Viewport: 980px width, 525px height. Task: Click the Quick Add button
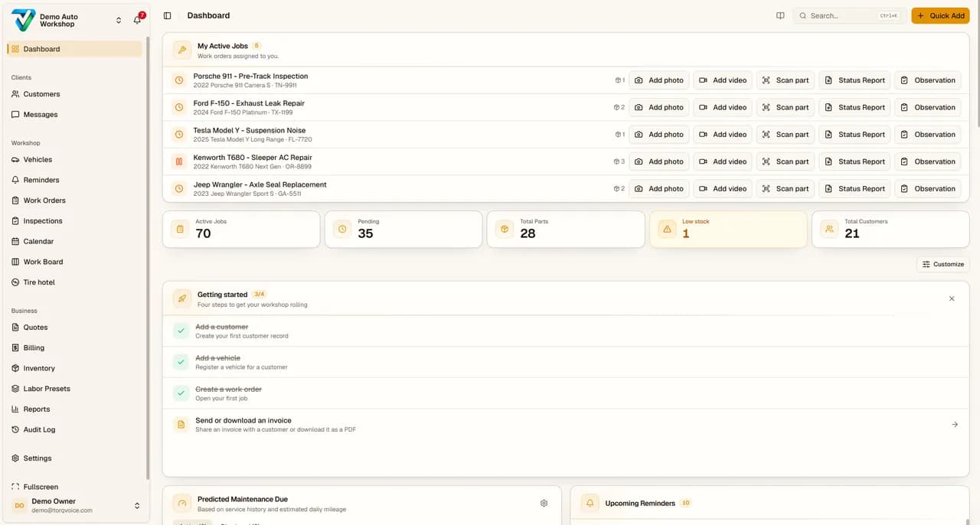click(940, 15)
